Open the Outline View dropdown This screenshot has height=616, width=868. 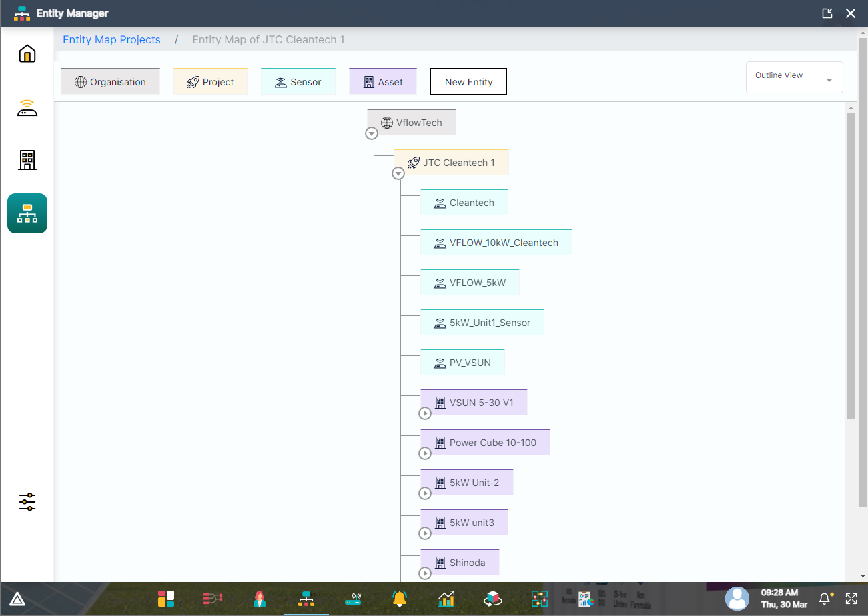(794, 76)
